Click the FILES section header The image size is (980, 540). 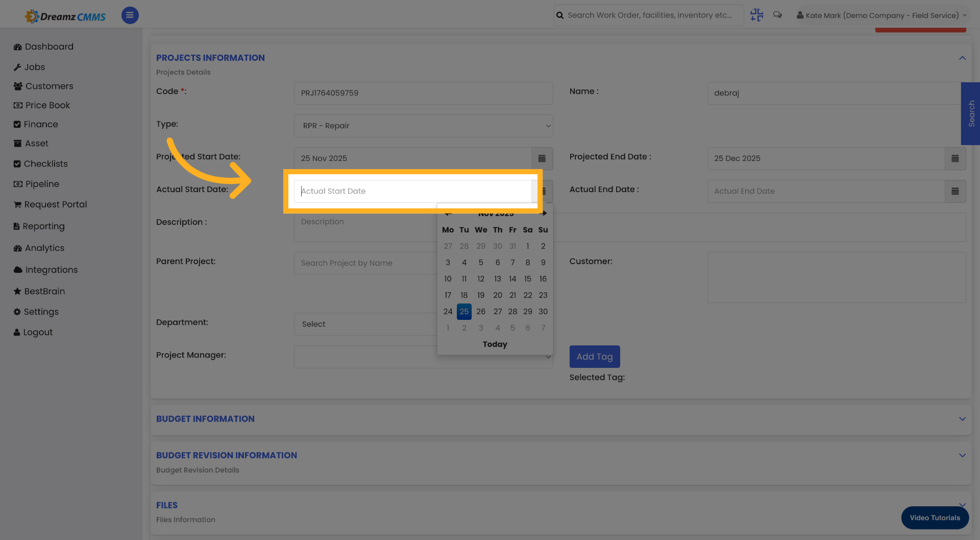point(167,505)
